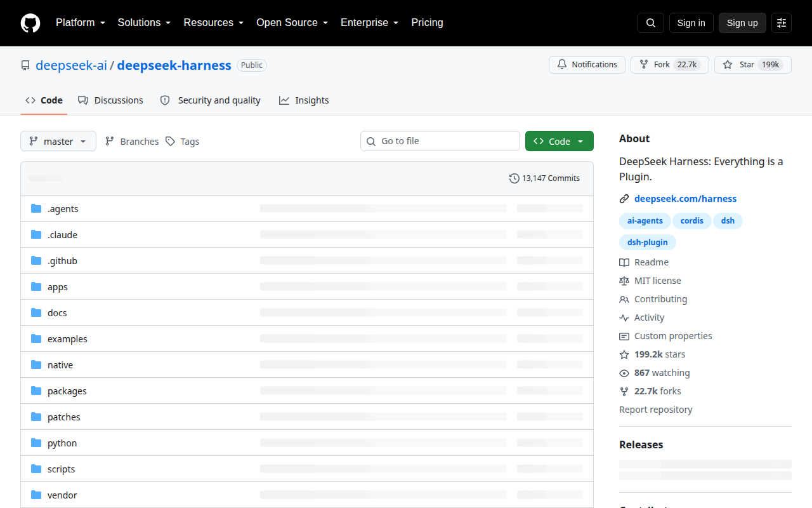Click the Branches git-branch icon
The width and height of the screenshot is (812, 508).
110,141
